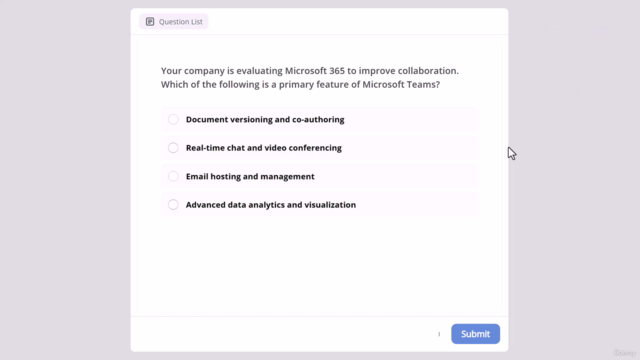Click the question text about Microsoft Teams

(310, 78)
